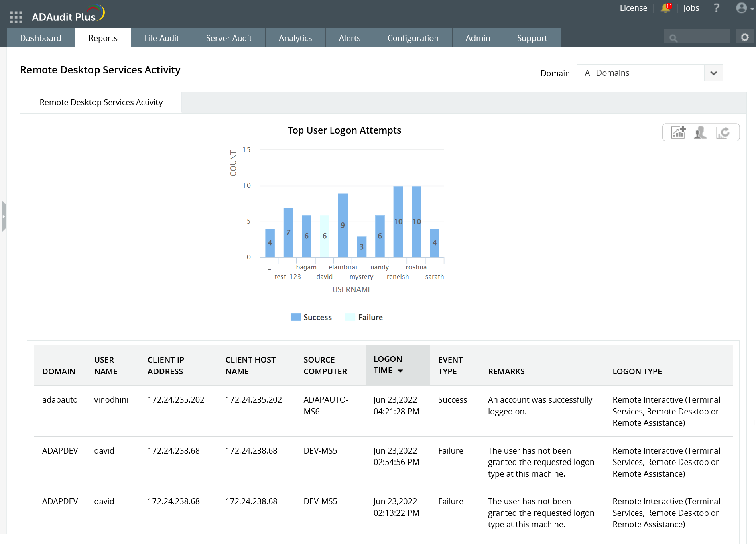Select the Analytics menu item

coord(295,37)
